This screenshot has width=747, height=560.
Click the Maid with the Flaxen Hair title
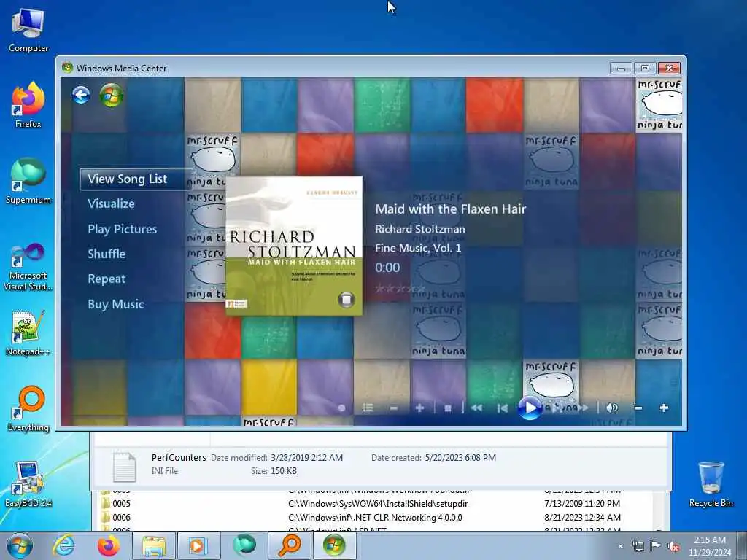tap(451, 209)
